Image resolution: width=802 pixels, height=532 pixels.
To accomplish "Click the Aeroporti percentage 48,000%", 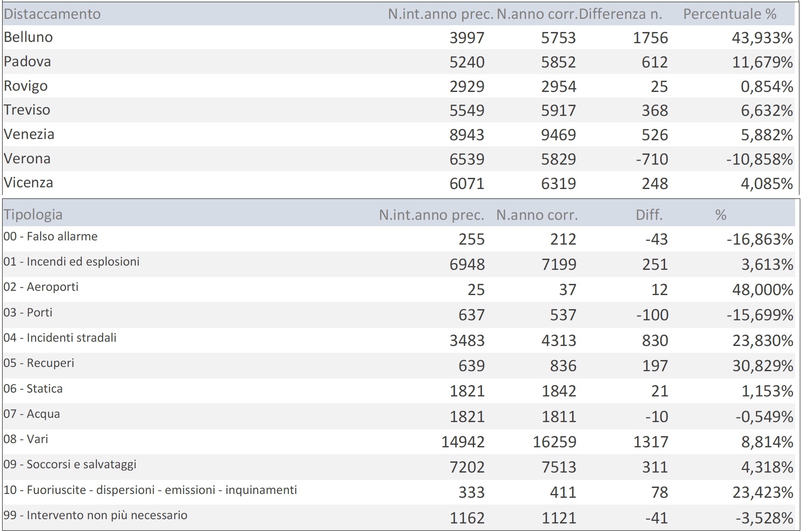I will point(762,290).
